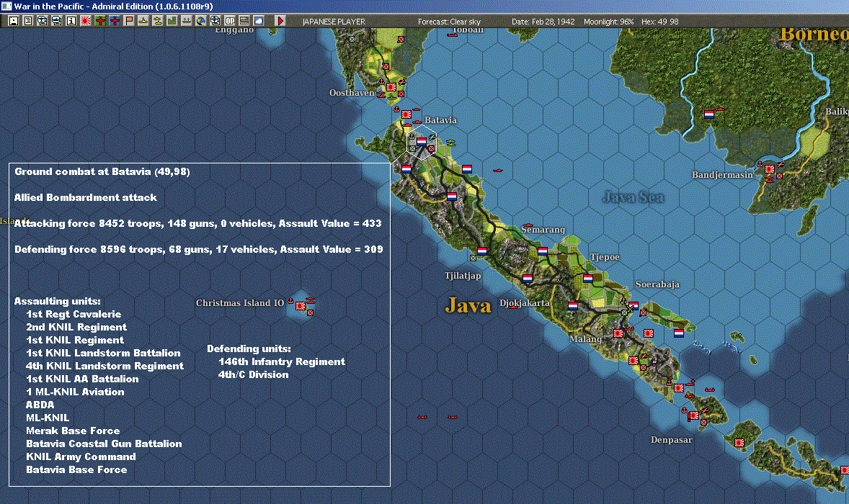Click 'Batavia Base Force' entry
The height and width of the screenshot is (504, 849).
[x=76, y=470]
